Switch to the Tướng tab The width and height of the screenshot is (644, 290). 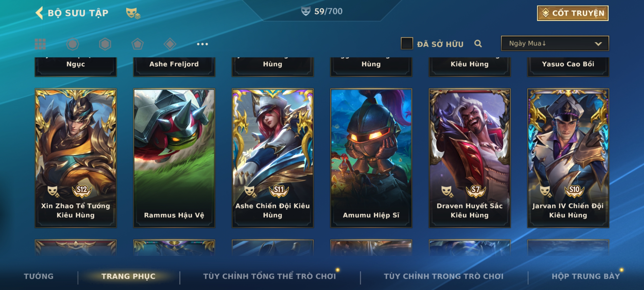point(39,276)
